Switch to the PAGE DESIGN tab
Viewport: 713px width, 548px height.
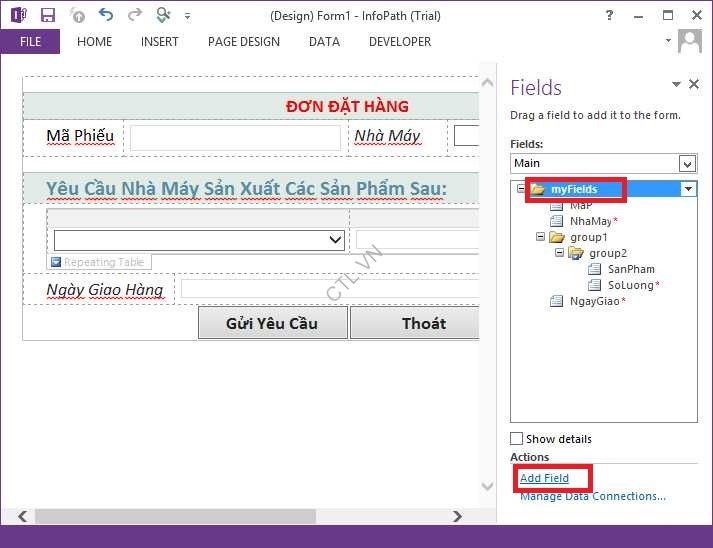click(x=243, y=42)
